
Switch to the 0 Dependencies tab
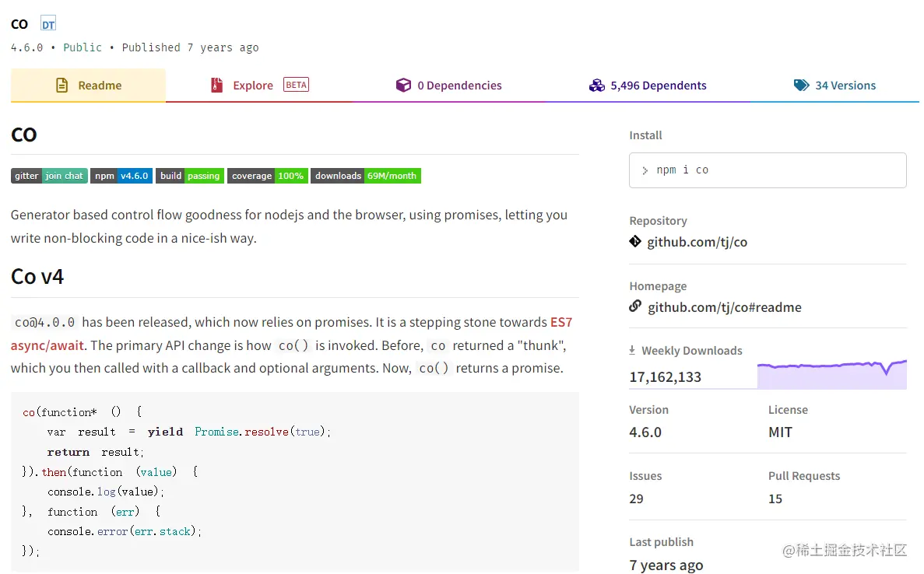(459, 86)
